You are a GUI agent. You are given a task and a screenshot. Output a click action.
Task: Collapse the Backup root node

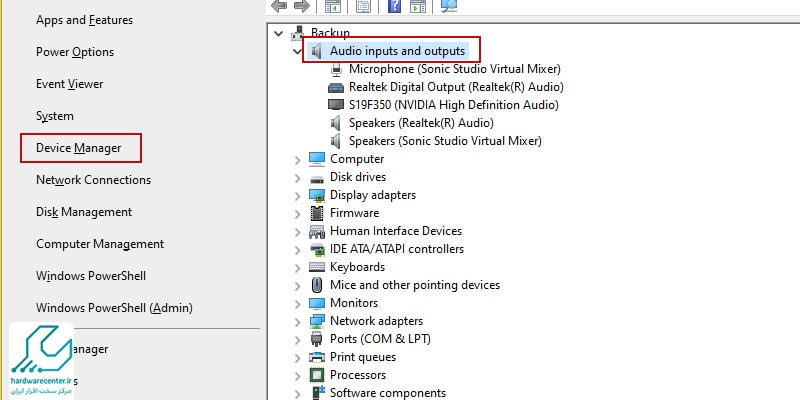[279, 34]
